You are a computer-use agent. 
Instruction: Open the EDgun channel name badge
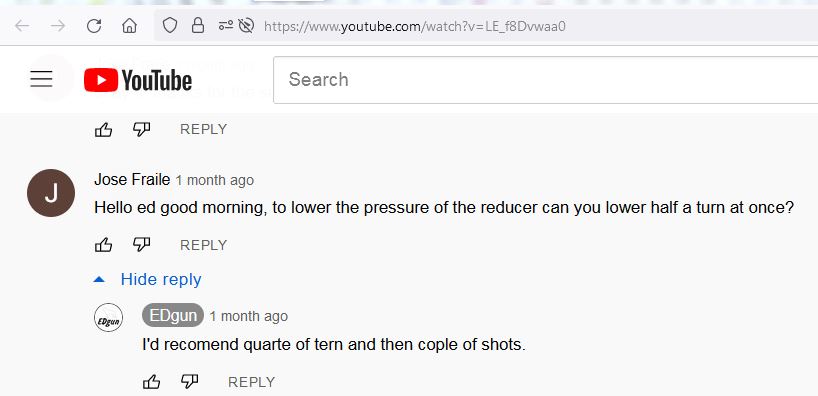point(173,316)
